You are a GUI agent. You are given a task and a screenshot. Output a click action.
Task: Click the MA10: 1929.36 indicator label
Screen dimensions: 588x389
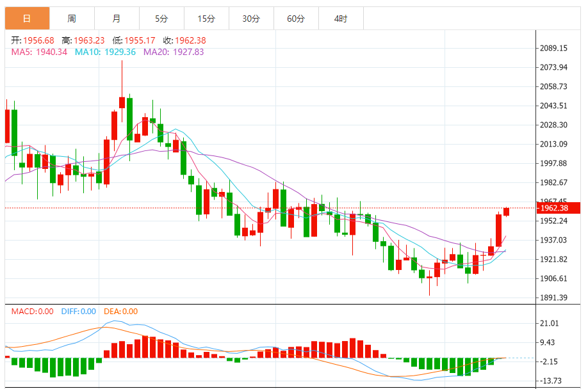click(105, 52)
